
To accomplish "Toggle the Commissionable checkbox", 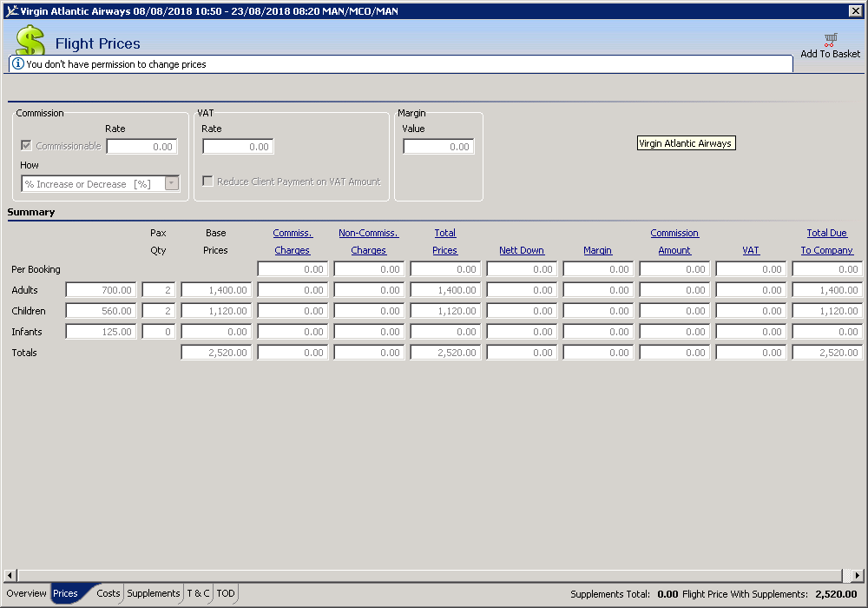I will click(27, 146).
